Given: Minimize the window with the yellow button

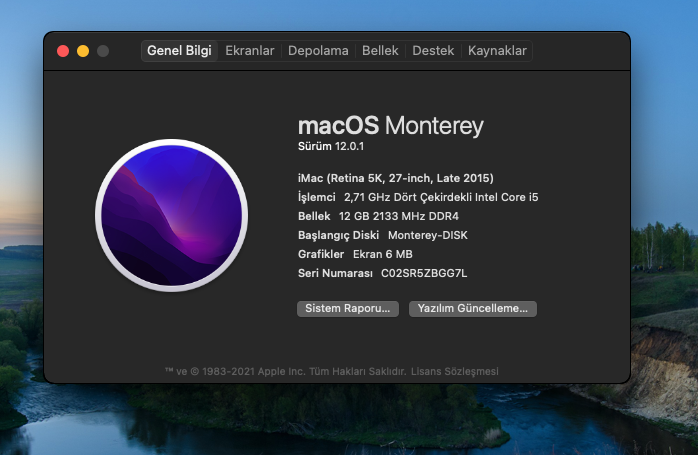Looking at the screenshot, I should click(83, 51).
